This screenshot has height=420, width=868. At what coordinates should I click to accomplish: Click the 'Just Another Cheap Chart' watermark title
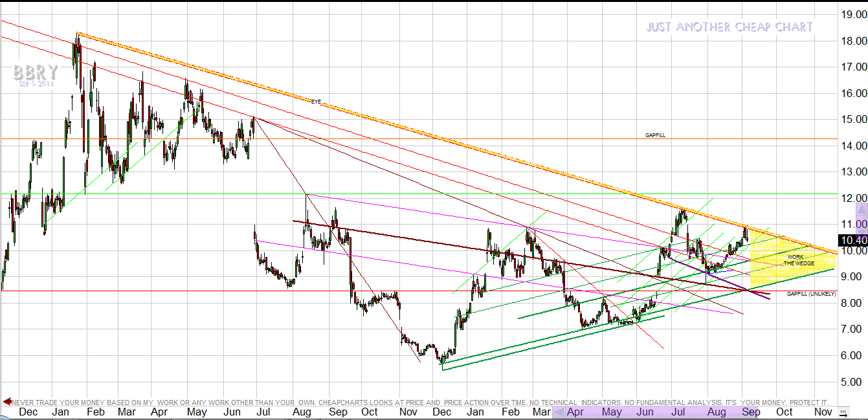[729, 27]
